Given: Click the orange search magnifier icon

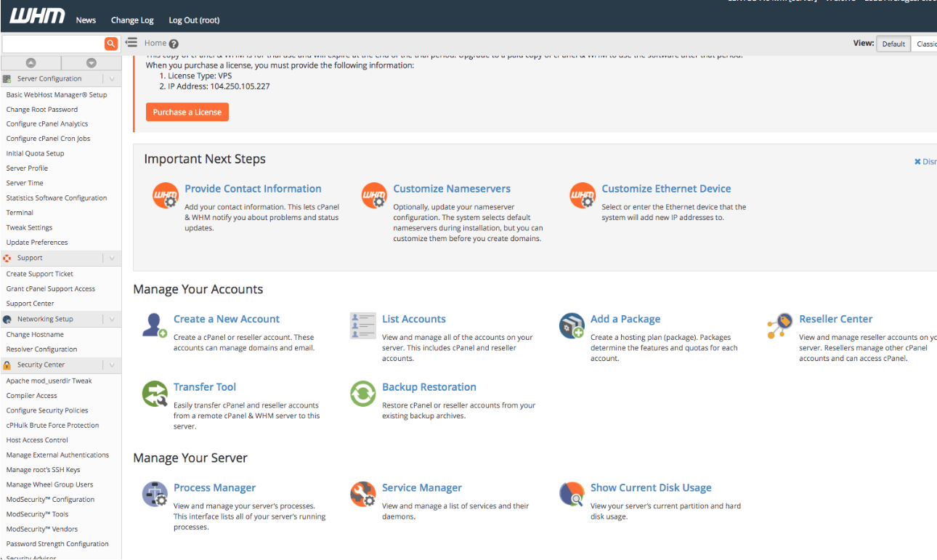Looking at the screenshot, I should tap(111, 44).
